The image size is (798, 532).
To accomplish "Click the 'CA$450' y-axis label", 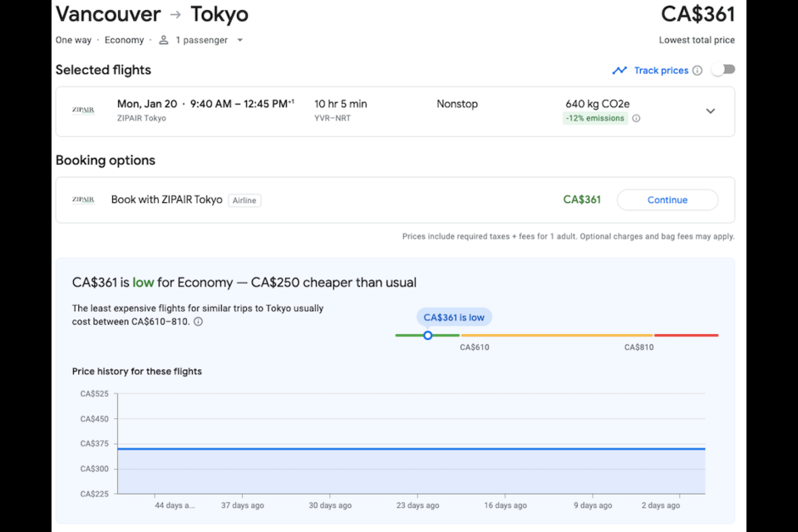I will point(94,419).
